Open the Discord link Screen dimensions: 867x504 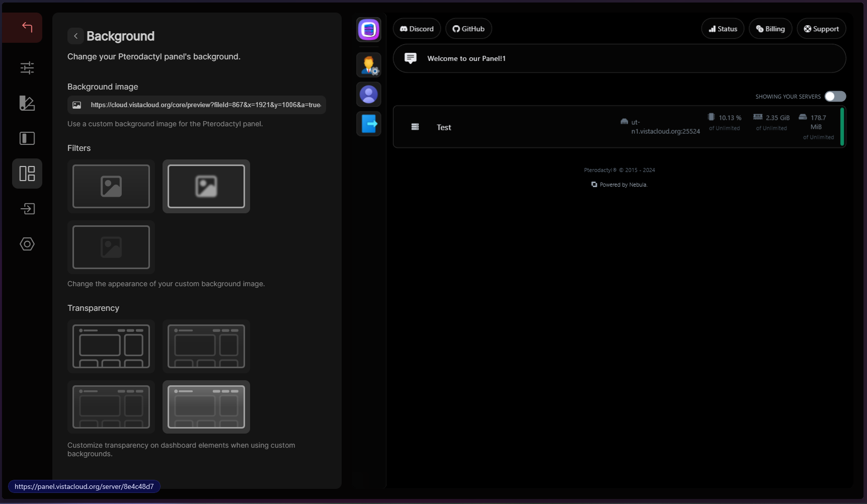click(417, 29)
